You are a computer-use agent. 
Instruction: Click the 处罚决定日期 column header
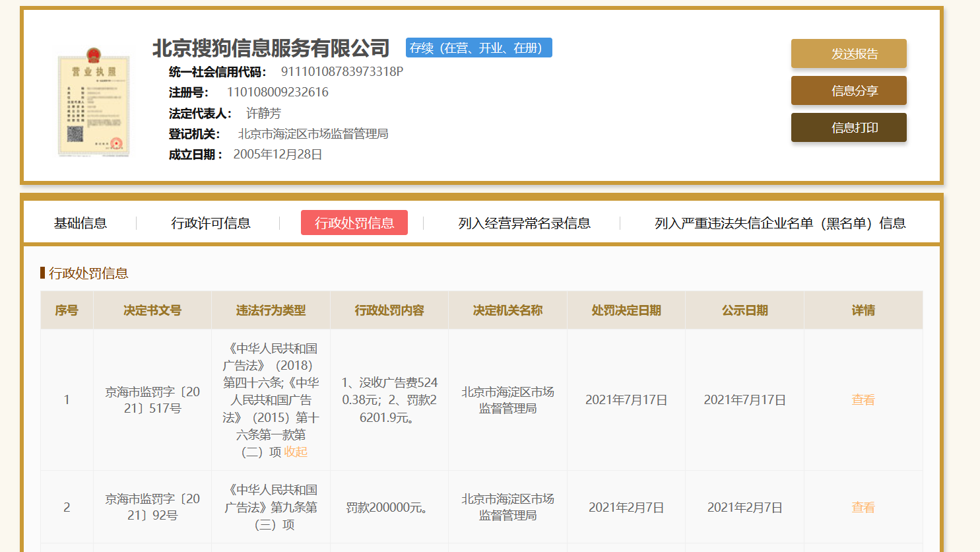[626, 310]
